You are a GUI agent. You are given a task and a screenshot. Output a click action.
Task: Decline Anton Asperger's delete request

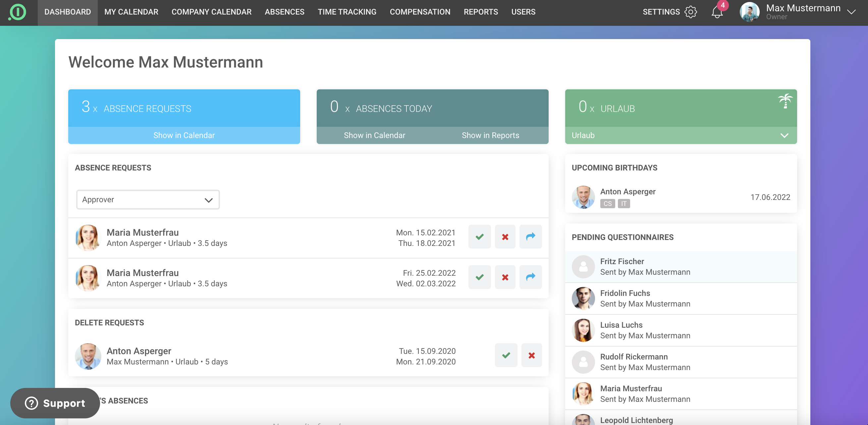[531, 355]
